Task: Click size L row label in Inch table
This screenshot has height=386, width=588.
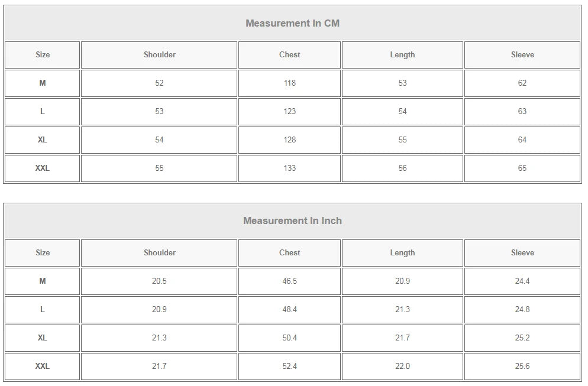Action: pyautogui.click(x=42, y=310)
